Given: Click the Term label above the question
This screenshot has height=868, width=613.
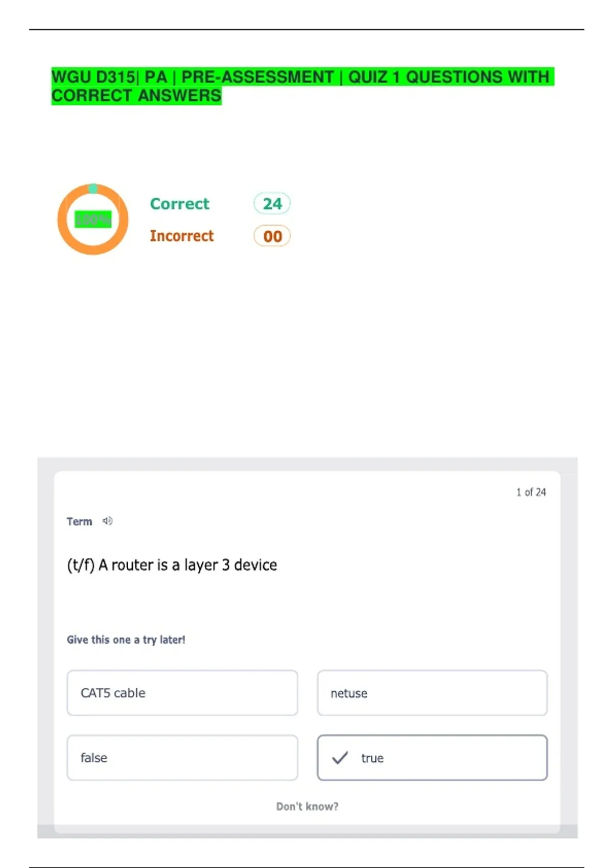Looking at the screenshot, I should (x=79, y=521).
